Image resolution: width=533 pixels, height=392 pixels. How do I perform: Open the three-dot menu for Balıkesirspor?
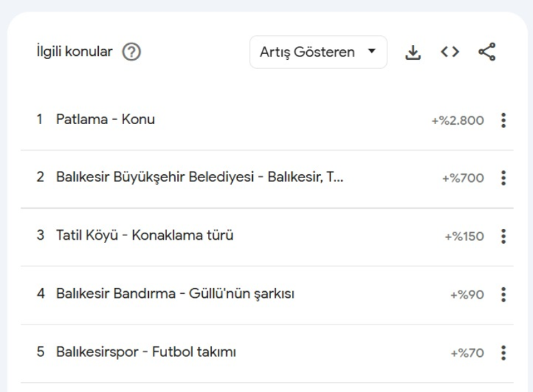[503, 353]
